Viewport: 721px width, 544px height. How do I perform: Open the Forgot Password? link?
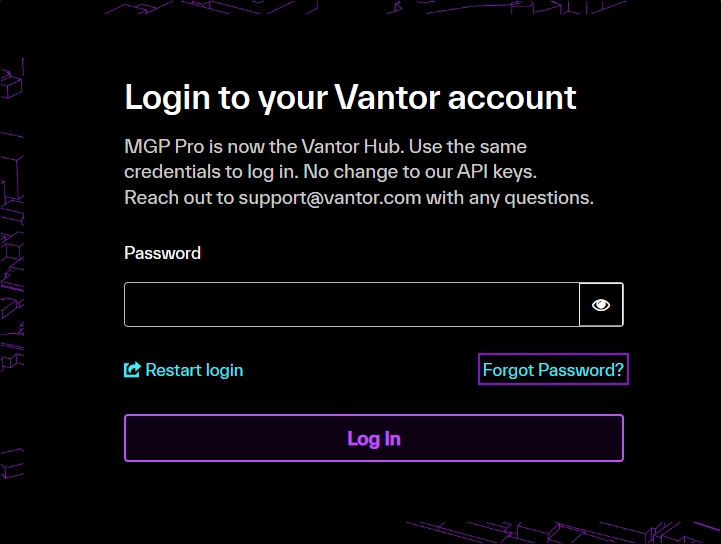coord(553,370)
